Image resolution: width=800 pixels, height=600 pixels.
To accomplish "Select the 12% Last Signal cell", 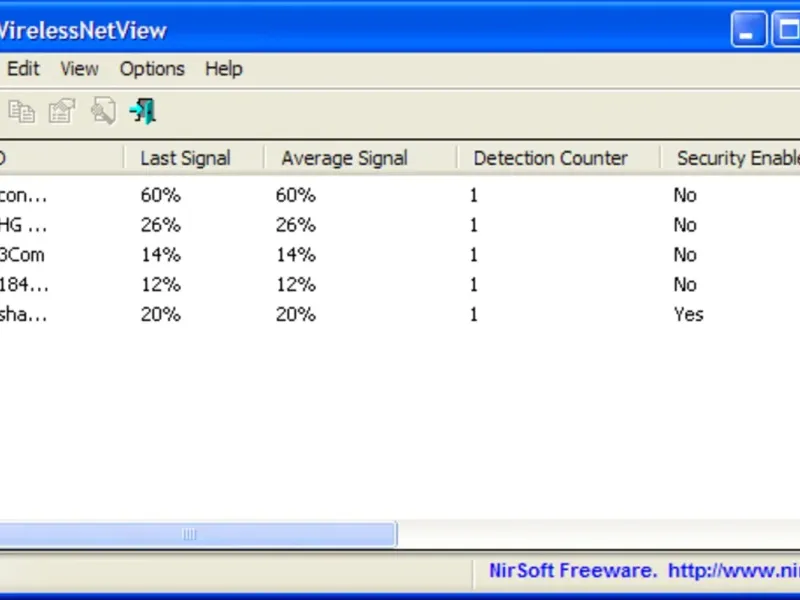I will click(161, 284).
